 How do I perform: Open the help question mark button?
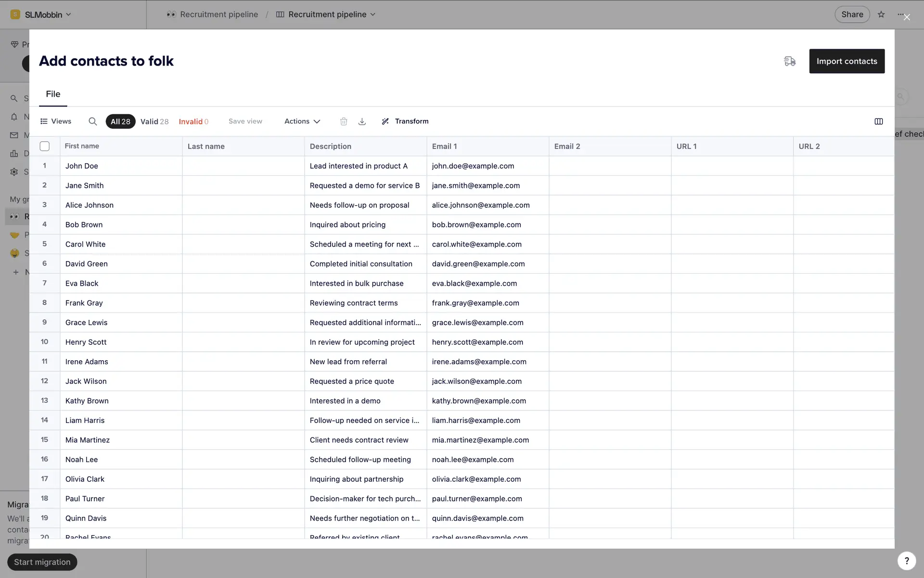906,561
